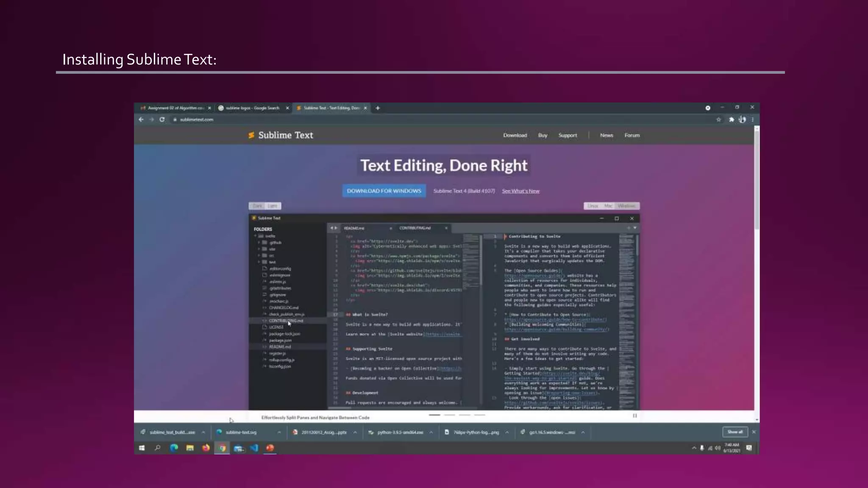Screen dimensions: 868x488
Task: Jump to second slideshow indicator dash
Action: (449, 415)
